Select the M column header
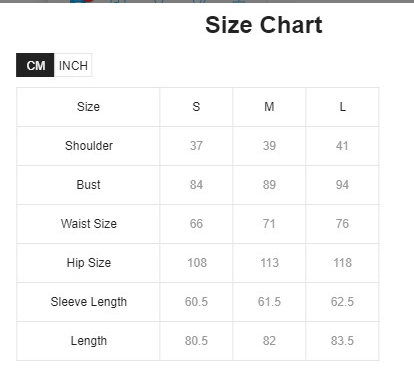Image resolution: width=414 pixels, height=368 pixels. click(269, 107)
